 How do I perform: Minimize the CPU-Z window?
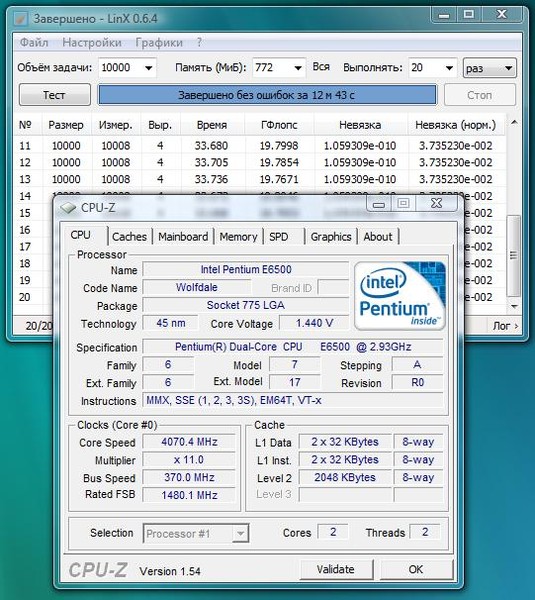pyautogui.click(x=379, y=204)
